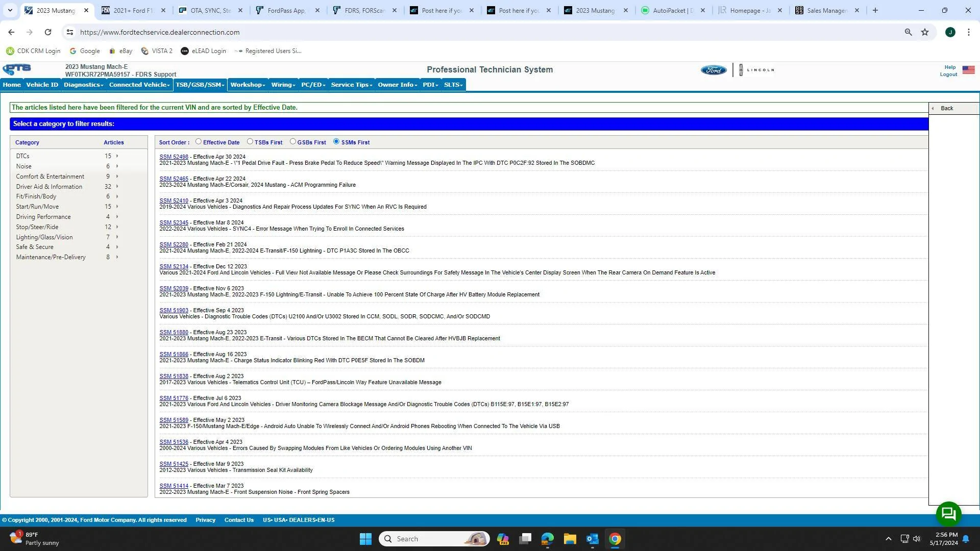Viewport: 980px width, 551px height.
Task: Open tab search dropdown arrow
Action: pos(10,10)
